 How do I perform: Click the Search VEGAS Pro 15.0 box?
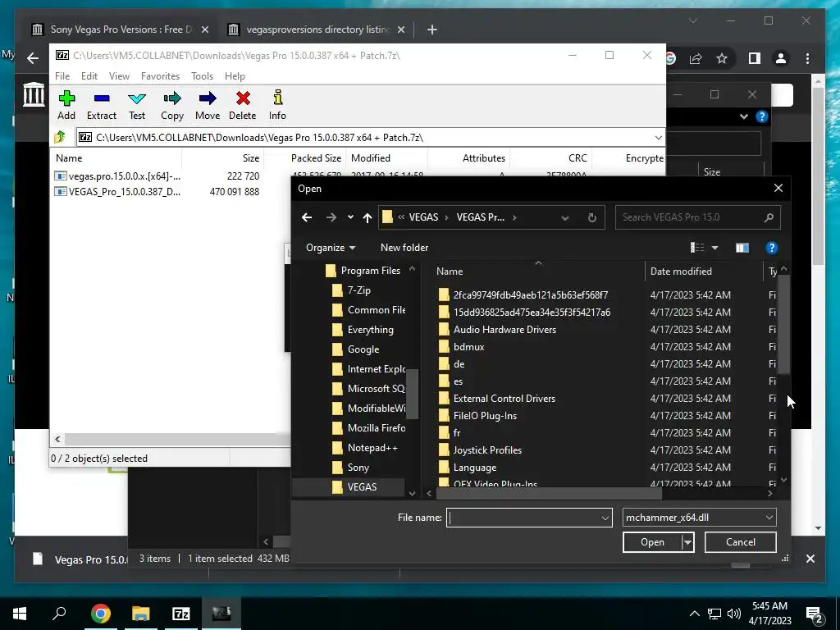point(691,217)
